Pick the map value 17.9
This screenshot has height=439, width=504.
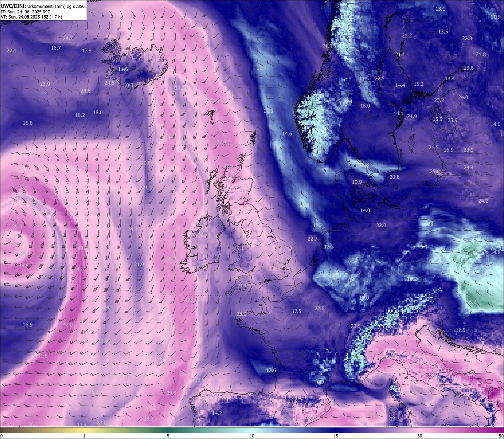[87, 50]
